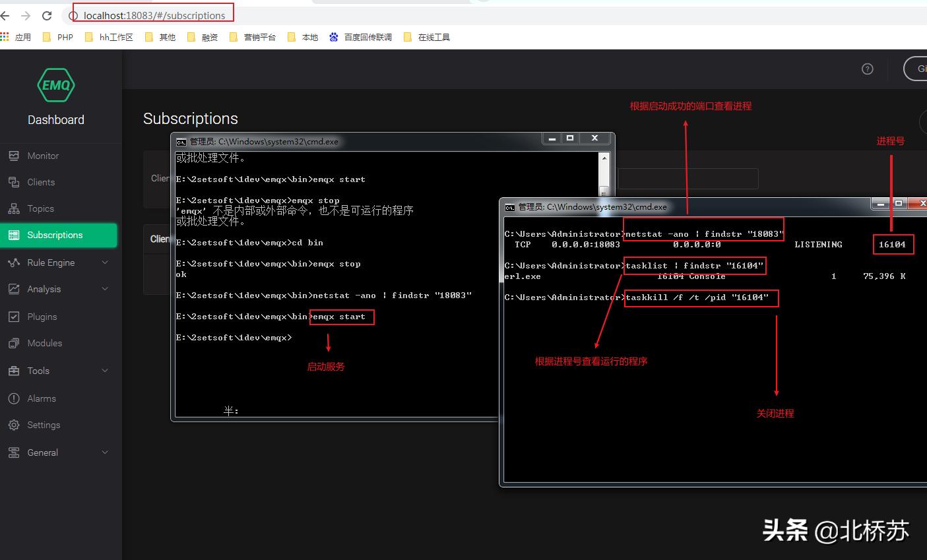Screen dimensions: 927x560
Task: Click the cmd icon in right console title bar
Action: pyautogui.click(x=510, y=207)
